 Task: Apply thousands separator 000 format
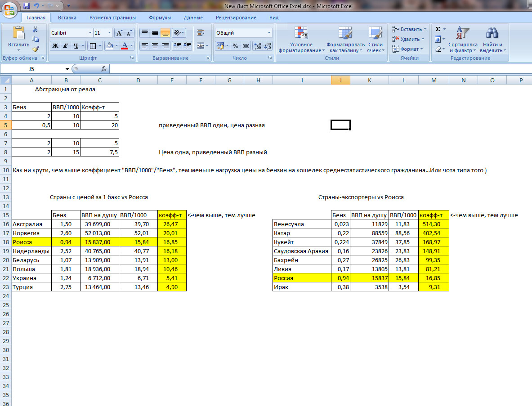click(x=246, y=46)
